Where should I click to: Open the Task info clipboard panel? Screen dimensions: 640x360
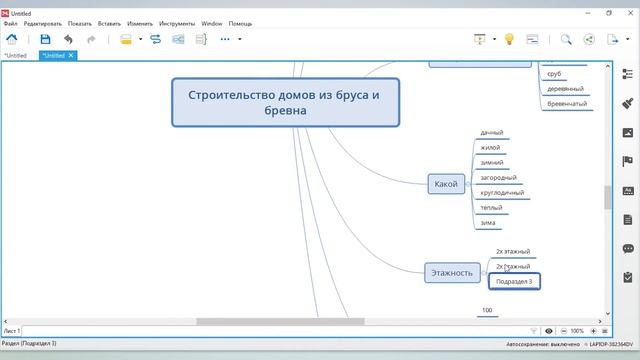pos(627,277)
